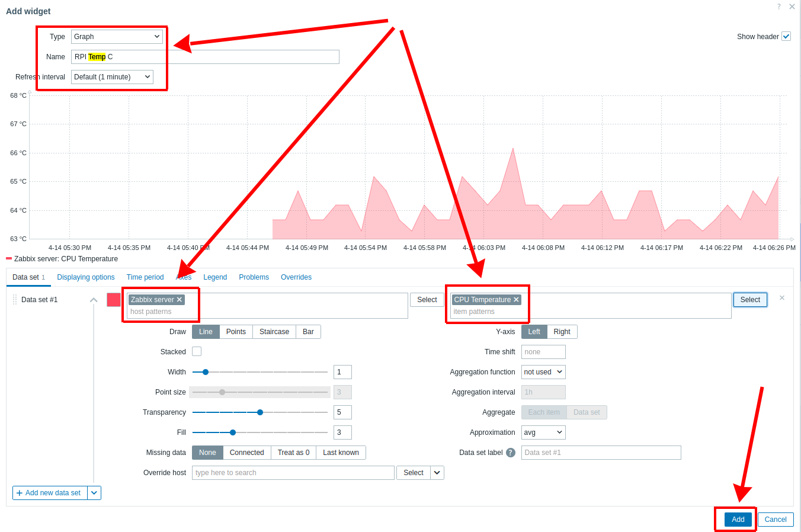Viewport: 801px width, 532px height.
Task: Uncheck the Show header checkbox
Action: coord(787,36)
